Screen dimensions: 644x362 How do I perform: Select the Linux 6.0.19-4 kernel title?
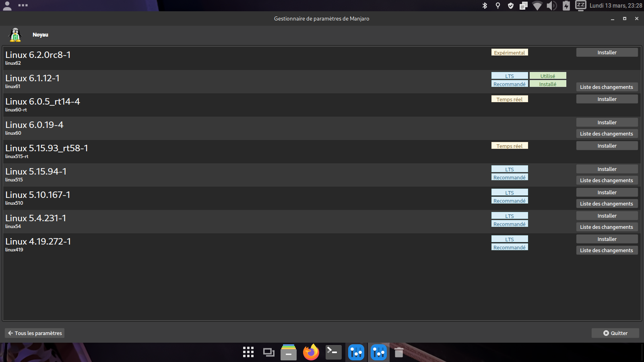point(34,125)
